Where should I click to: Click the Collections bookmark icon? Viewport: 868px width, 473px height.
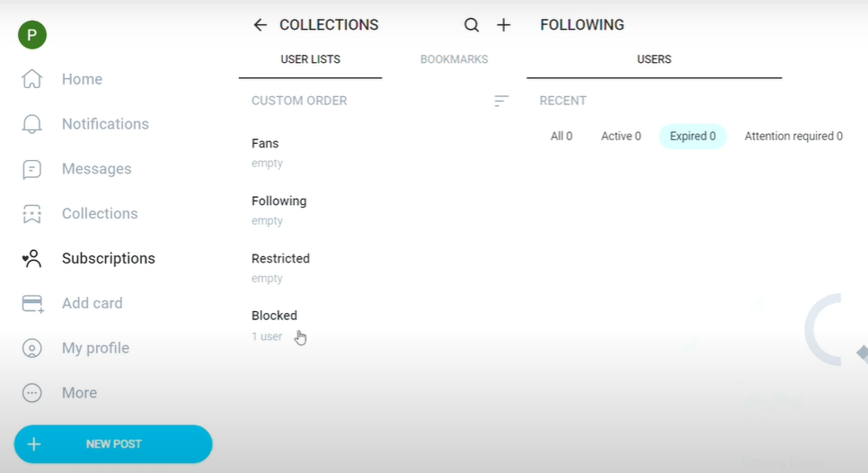pyautogui.click(x=32, y=214)
